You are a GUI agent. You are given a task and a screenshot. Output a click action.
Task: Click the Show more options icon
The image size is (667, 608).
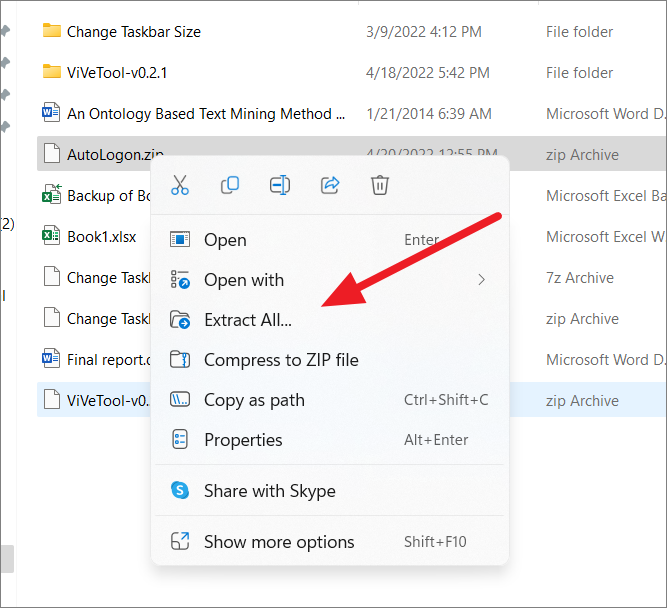(180, 542)
